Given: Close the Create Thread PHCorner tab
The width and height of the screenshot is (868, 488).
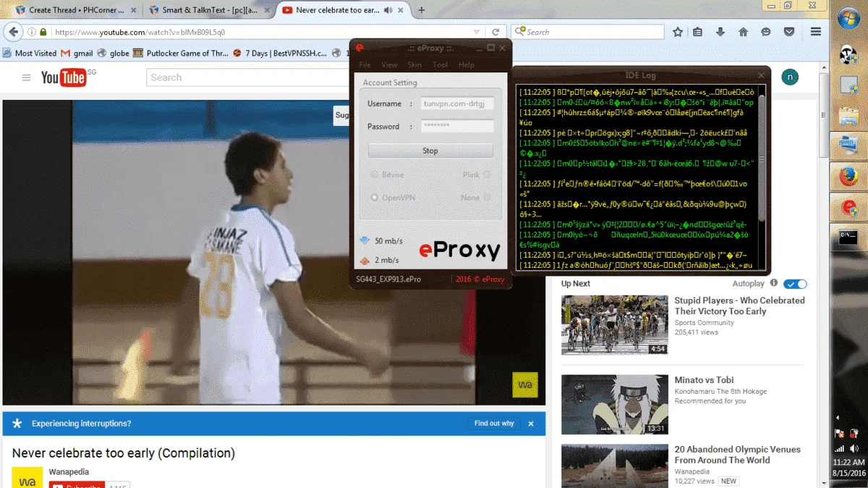Looking at the screenshot, I should [x=133, y=10].
